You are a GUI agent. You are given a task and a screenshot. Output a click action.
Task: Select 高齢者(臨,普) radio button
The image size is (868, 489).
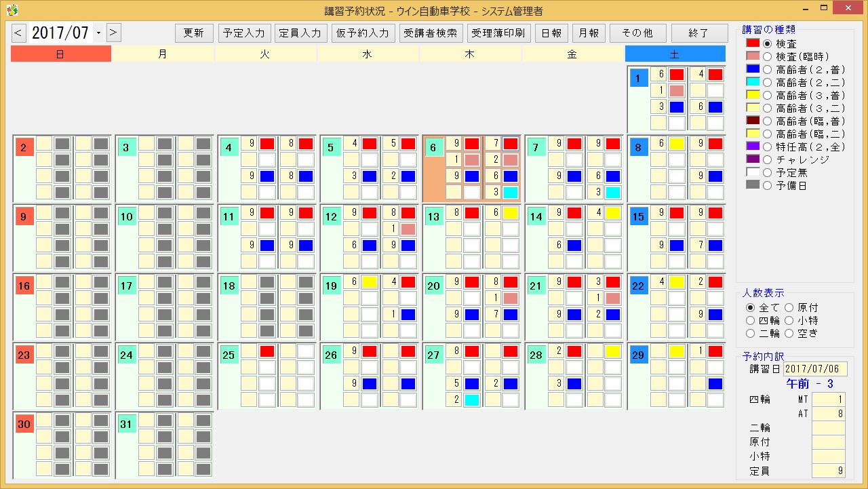768,121
